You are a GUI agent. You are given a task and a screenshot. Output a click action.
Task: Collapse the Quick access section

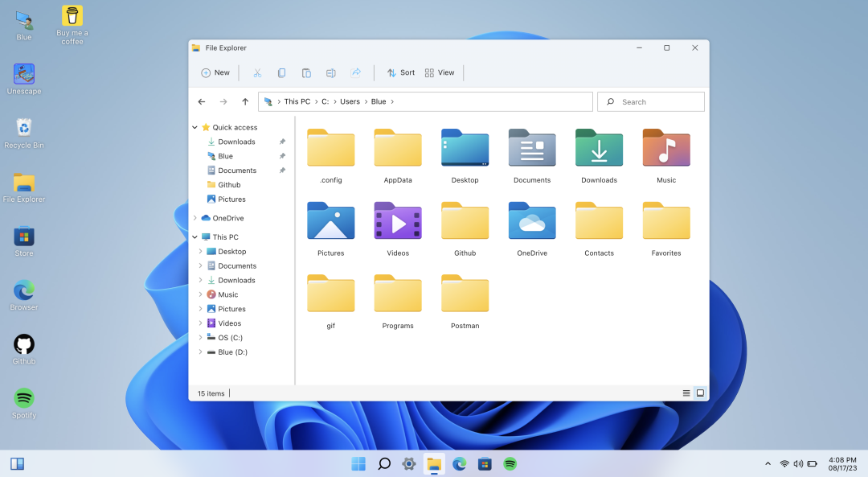pyautogui.click(x=194, y=127)
